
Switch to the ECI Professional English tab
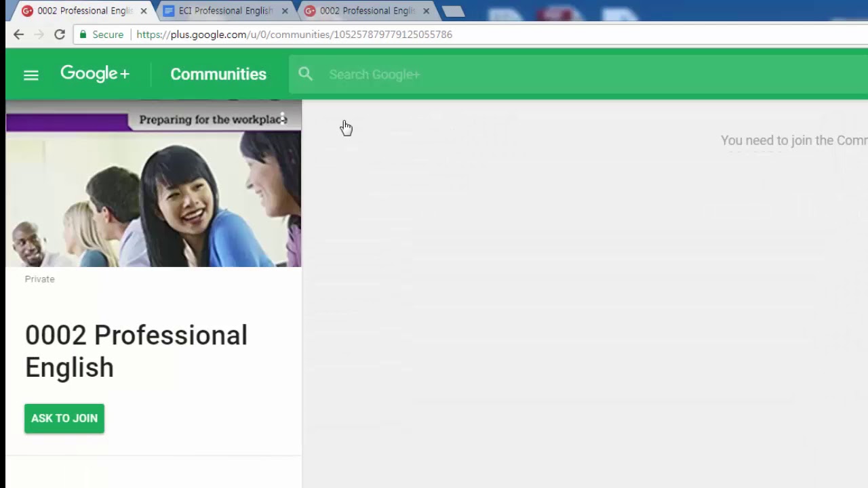[225, 11]
